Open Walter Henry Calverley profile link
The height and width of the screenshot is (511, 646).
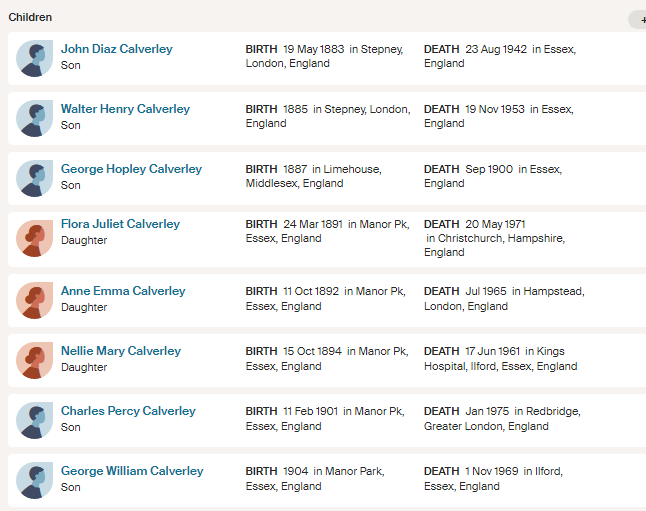(125, 109)
